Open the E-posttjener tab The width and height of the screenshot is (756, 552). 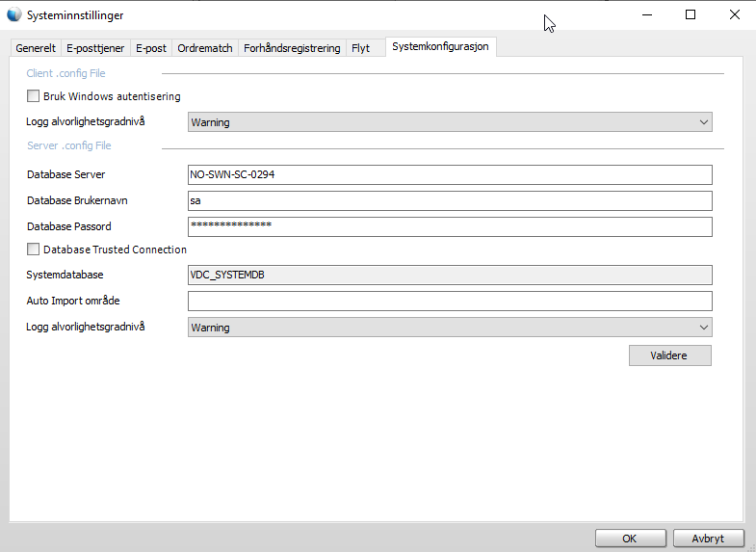(95, 48)
